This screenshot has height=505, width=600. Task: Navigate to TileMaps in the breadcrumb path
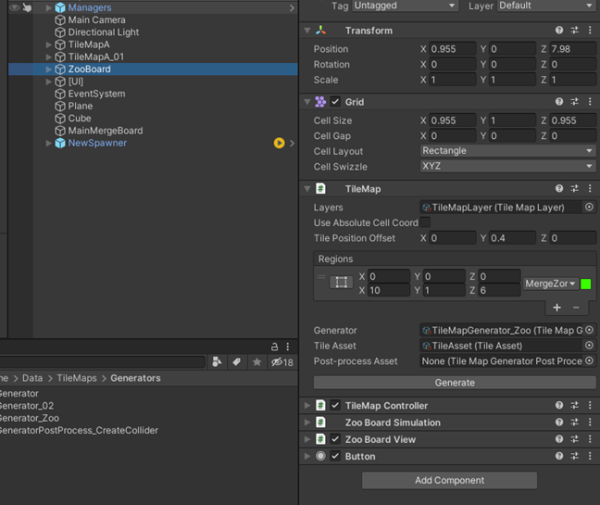coord(77,379)
